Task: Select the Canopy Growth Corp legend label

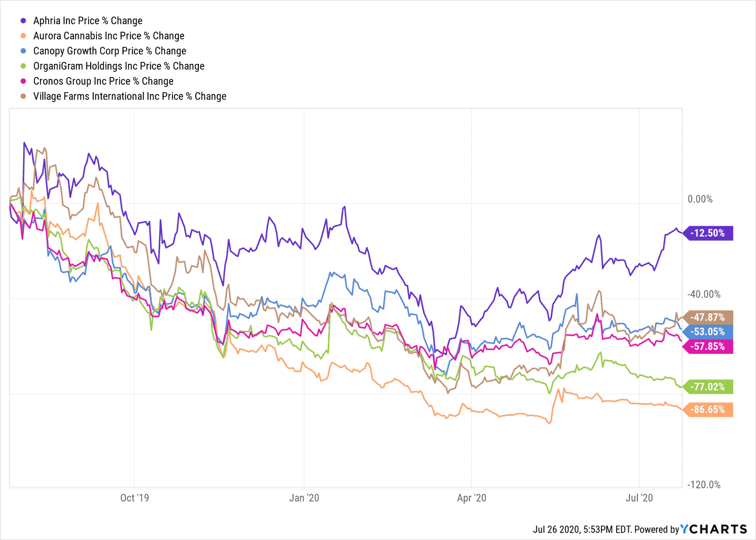Action: 110,51
